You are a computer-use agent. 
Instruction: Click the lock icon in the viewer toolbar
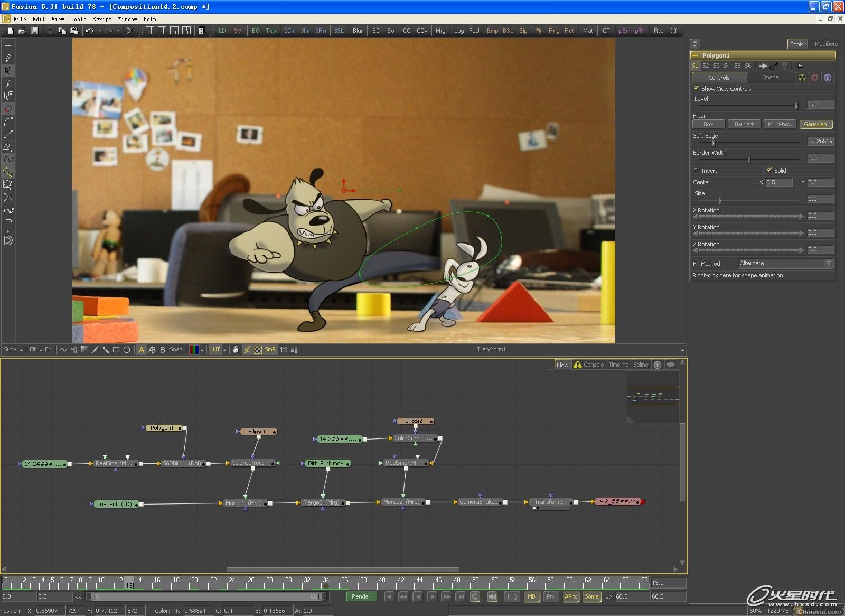point(236,350)
